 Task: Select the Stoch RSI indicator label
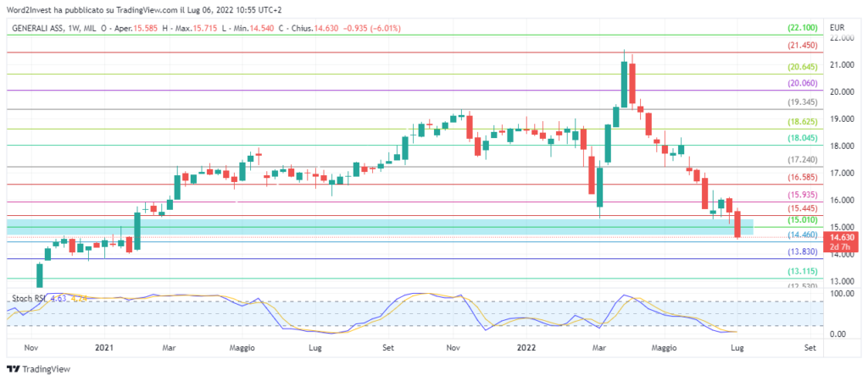27,298
